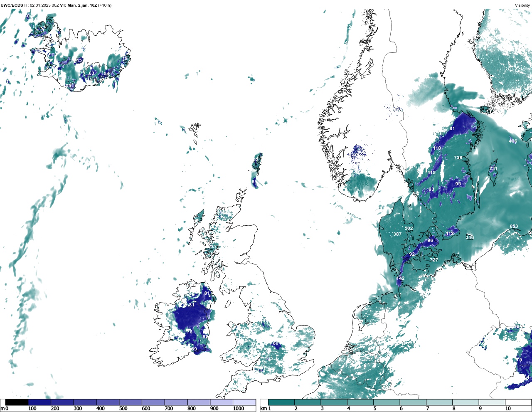Click the 'Visibility' title label
This screenshot has height=412, width=532.
[x=522, y=5]
